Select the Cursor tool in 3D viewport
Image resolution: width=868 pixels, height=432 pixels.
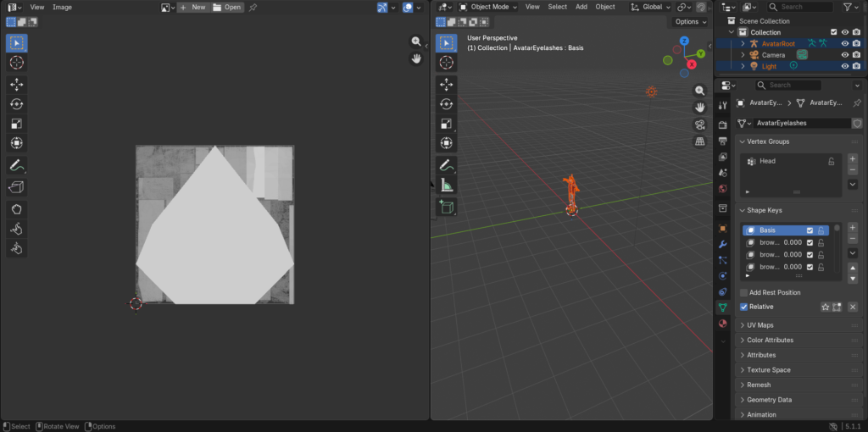446,63
